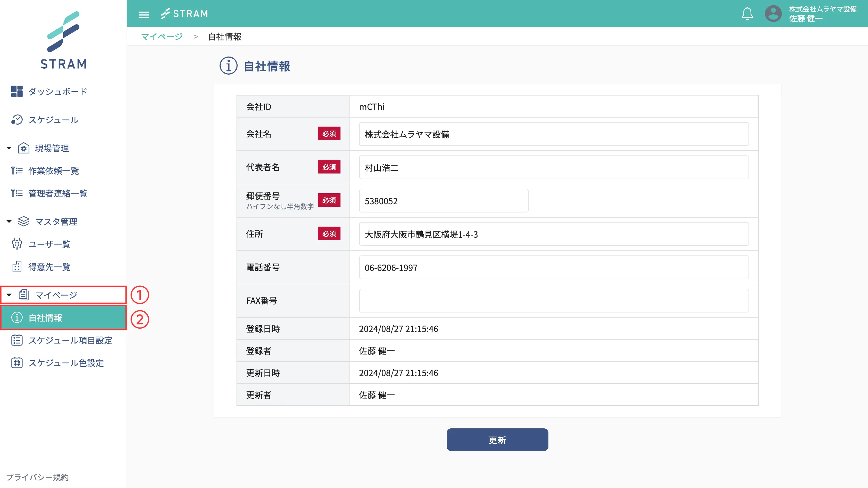The height and width of the screenshot is (488, 868).
Task: Collapse the 現場管理 section arrow
Action: [x=9, y=148]
